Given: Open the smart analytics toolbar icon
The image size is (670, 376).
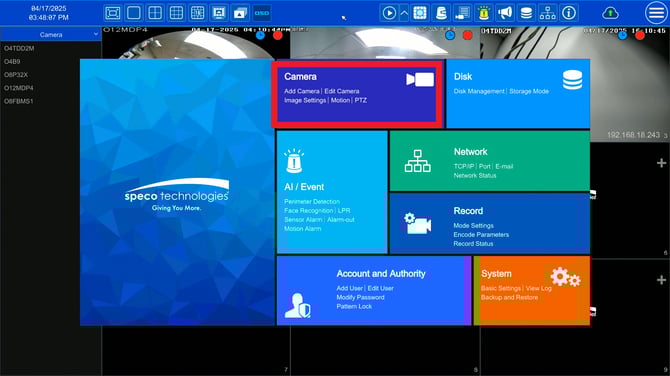Looking at the screenshot, I should click(x=420, y=13).
